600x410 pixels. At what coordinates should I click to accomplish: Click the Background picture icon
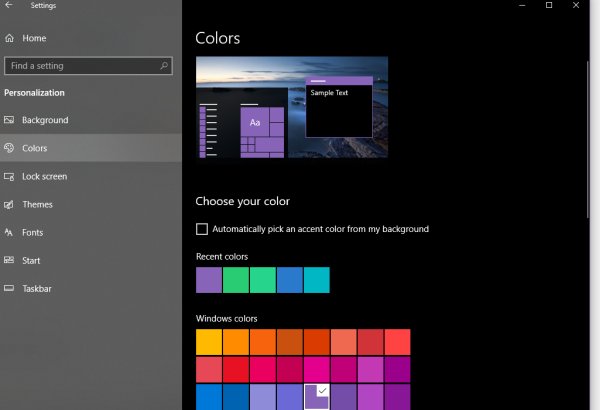9,120
